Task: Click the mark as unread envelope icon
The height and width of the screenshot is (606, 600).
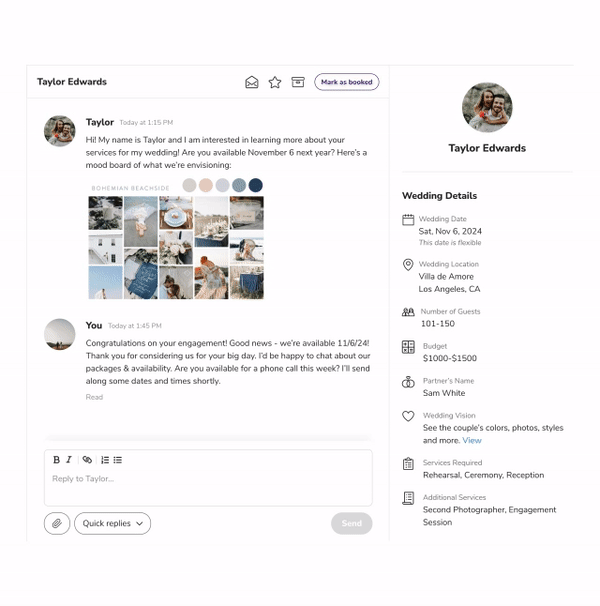Action: [x=252, y=82]
